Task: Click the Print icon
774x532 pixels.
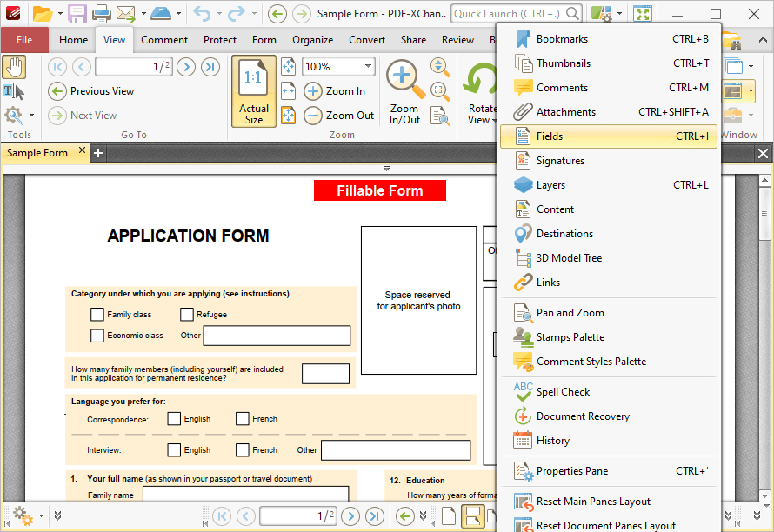Action: [x=101, y=14]
